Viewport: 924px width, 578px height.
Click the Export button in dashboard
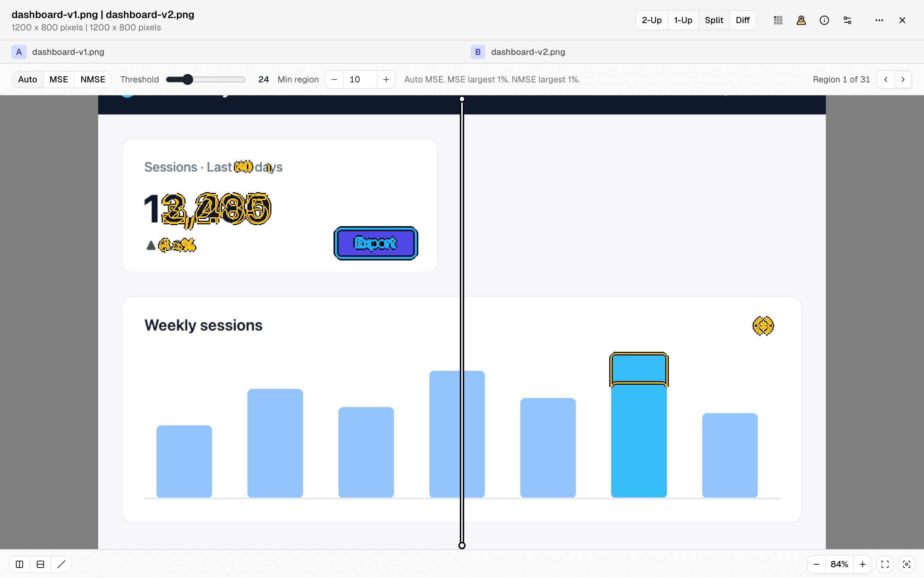(x=376, y=243)
